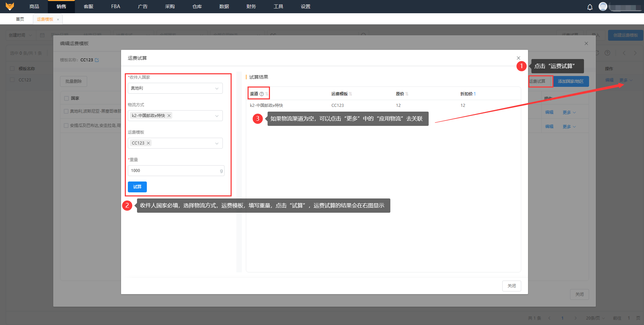The width and height of the screenshot is (644, 325).
Task: Click the 添加国家/地区 button
Action: point(571,81)
